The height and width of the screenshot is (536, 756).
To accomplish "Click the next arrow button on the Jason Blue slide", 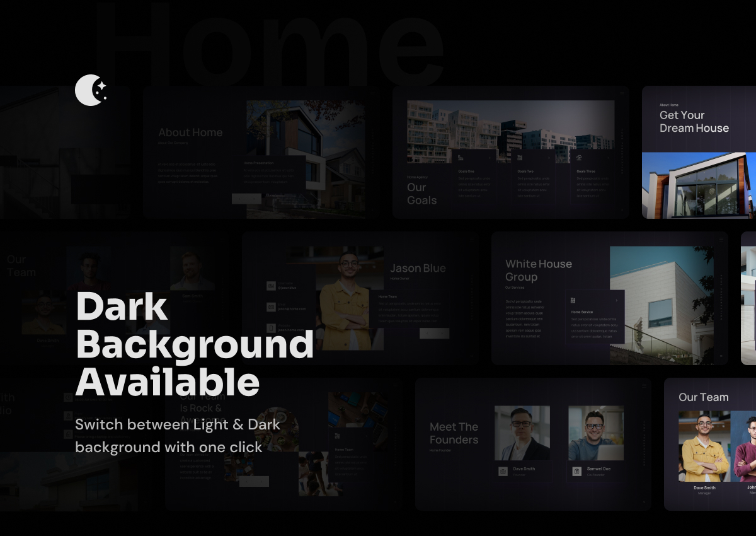I will [x=442, y=333].
